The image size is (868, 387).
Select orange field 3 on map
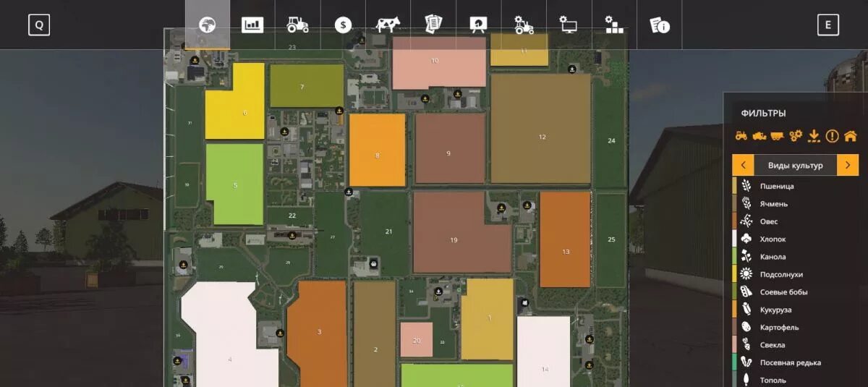point(318,334)
